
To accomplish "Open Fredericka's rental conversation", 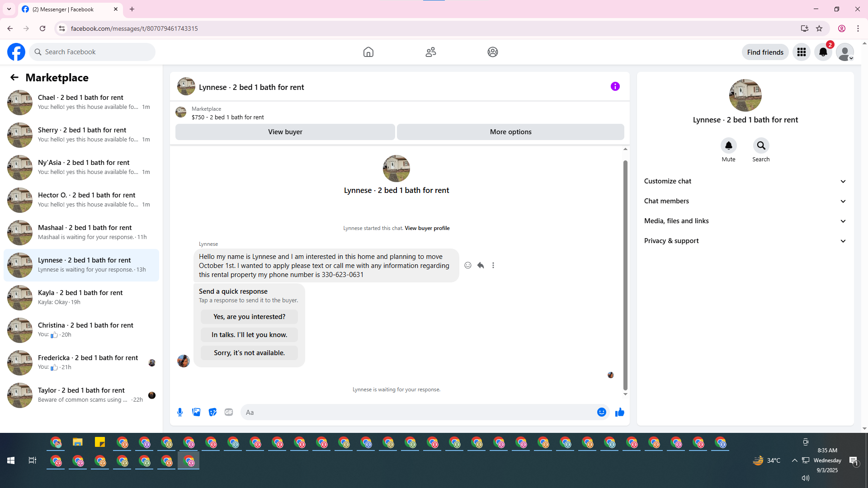I will point(81,363).
